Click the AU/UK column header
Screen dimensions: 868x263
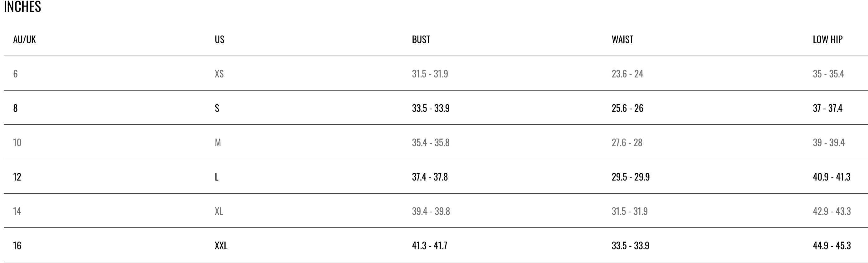24,39
